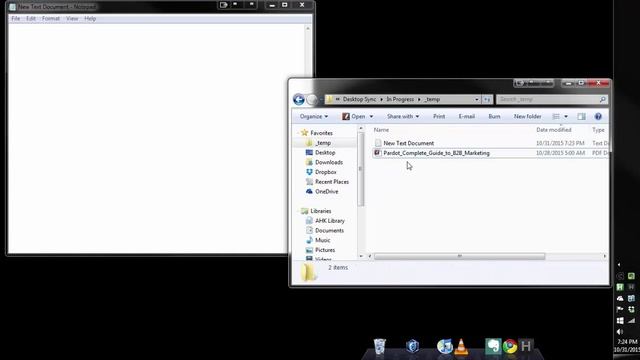The image size is (640, 360).
Task: Open AHK Library in navigation pane
Action: pos(330,221)
